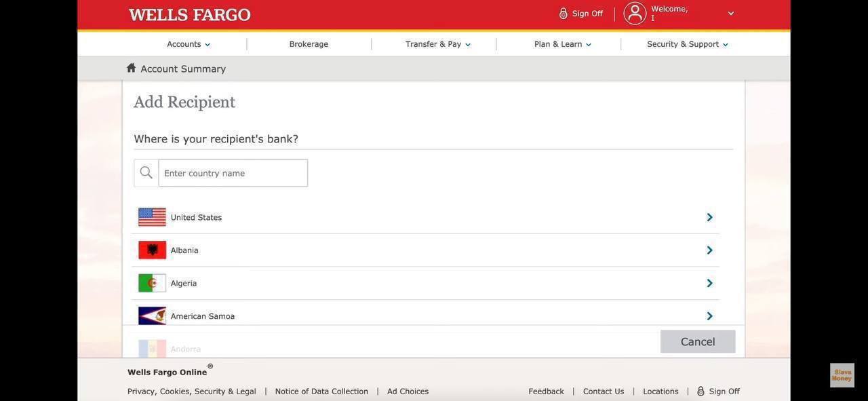Click Sign Off in the top header
This screenshot has height=401, width=868.
click(x=581, y=14)
